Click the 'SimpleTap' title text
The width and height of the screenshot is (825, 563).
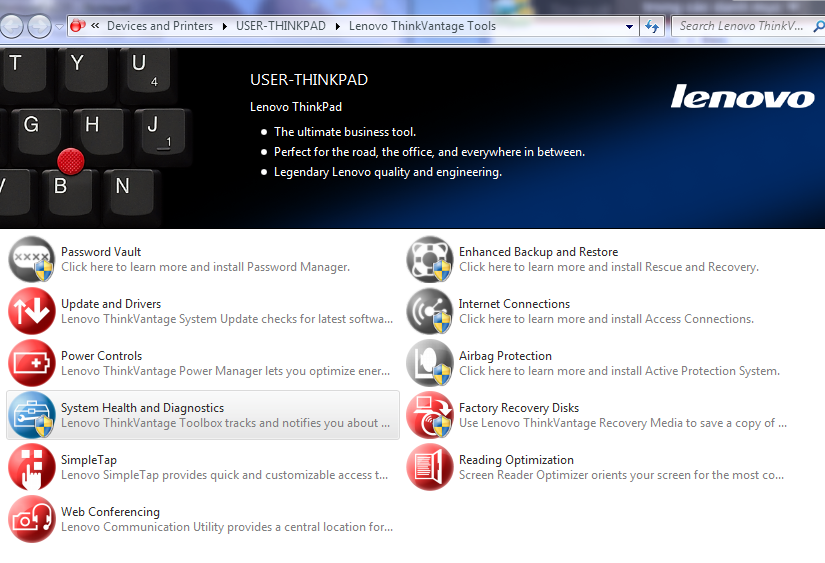(89, 460)
